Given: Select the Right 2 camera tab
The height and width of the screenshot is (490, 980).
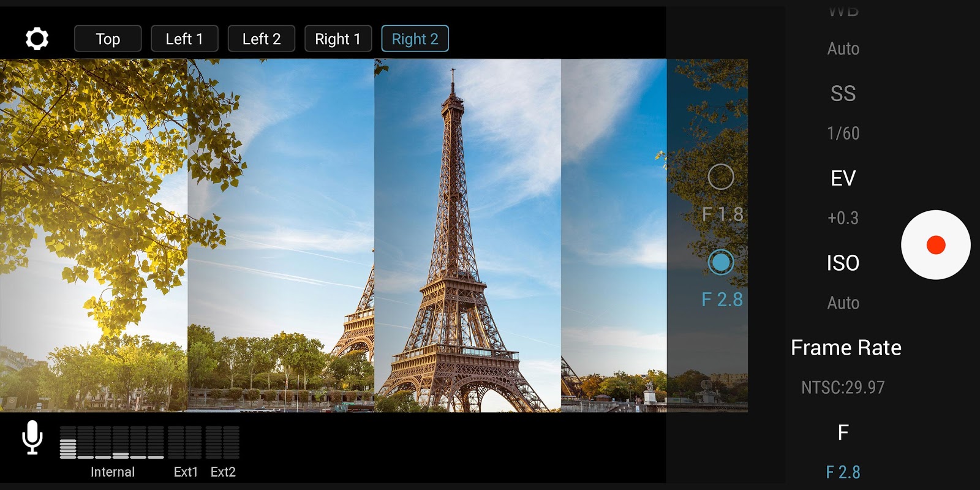Looking at the screenshot, I should tap(415, 39).
